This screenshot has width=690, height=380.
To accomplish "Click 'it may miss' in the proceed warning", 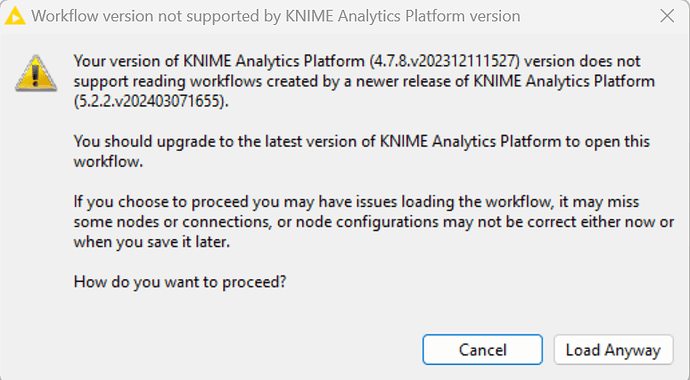I will coord(599,202).
